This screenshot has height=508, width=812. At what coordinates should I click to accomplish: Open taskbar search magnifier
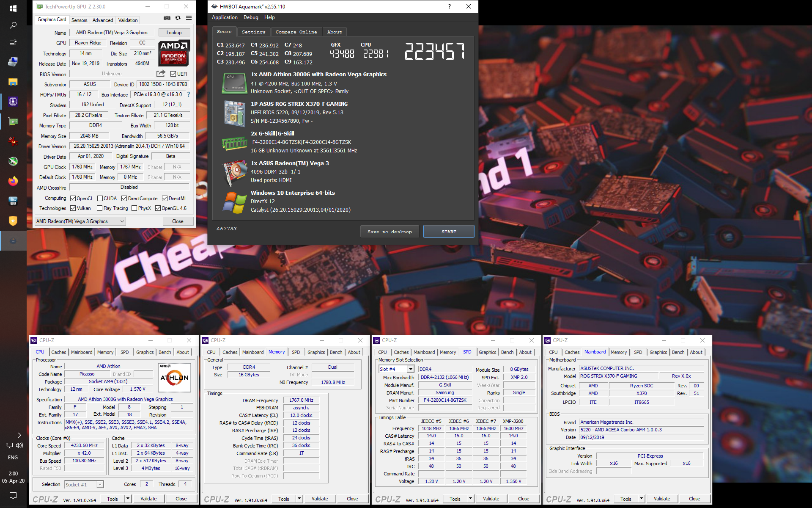(13, 26)
